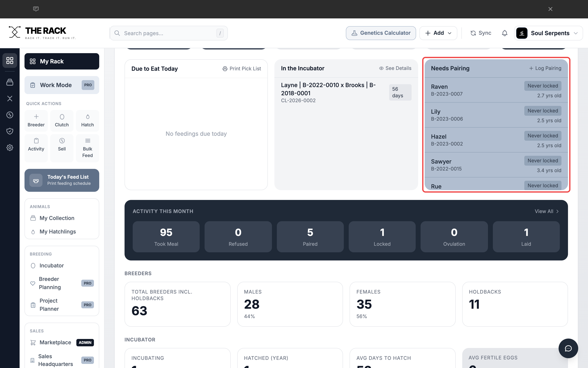
Task: Open the Hazel B-2023-0002 pairing row
Action: tap(496, 140)
